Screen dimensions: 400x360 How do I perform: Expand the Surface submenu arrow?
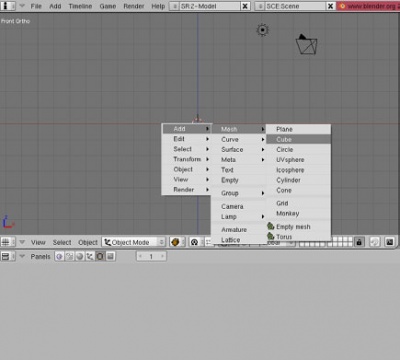click(263, 150)
